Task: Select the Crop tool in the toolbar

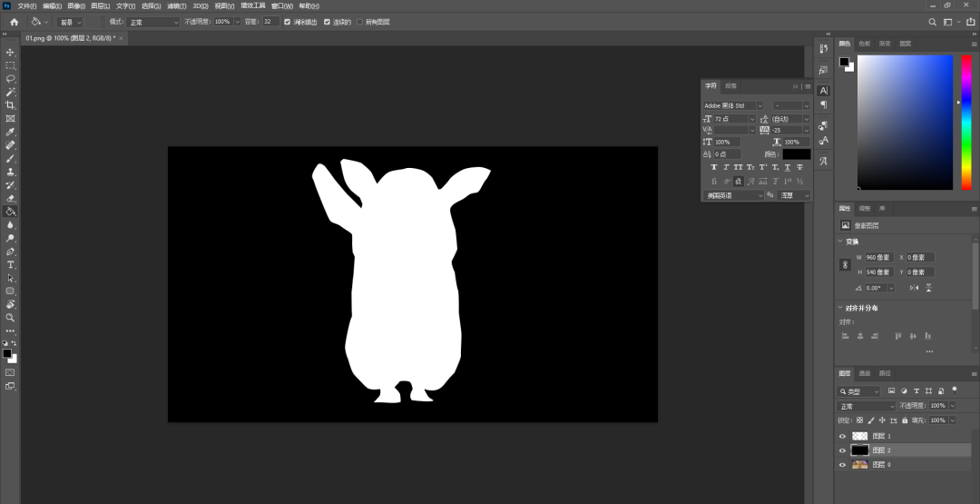Action: pyautogui.click(x=10, y=105)
